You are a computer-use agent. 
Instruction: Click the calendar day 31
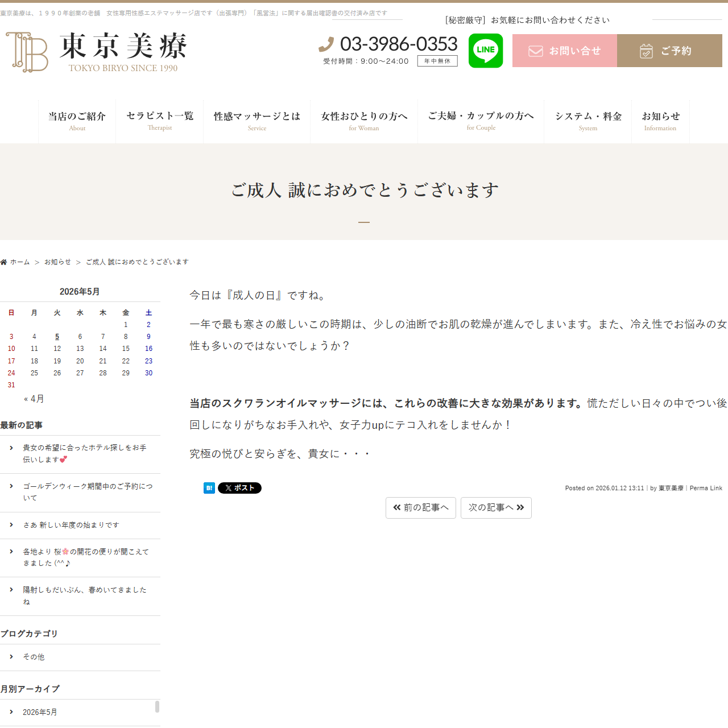[x=11, y=385]
